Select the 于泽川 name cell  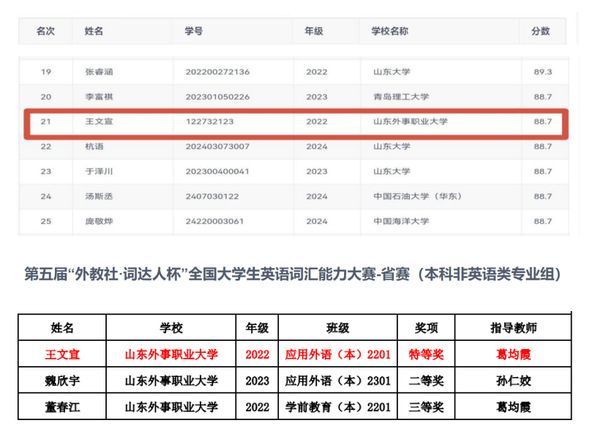click(x=99, y=171)
